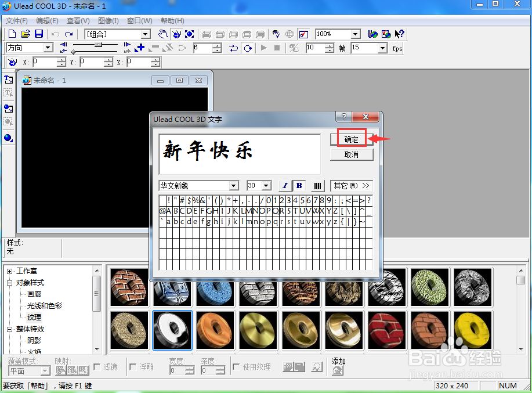Toggle loop mode icon in animation toolbar
The width and height of the screenshot is (532, 393).
click(x=233, y=48)
